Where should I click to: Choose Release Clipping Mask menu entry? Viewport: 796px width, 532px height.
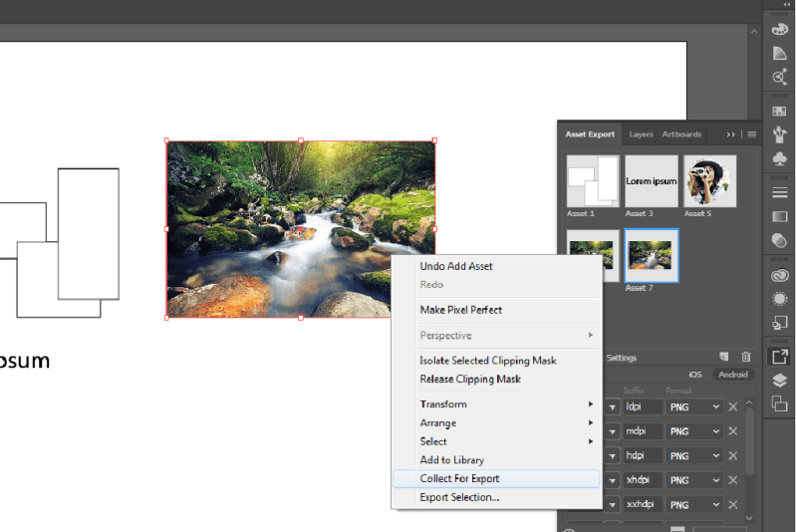click(x=496, y=380)
